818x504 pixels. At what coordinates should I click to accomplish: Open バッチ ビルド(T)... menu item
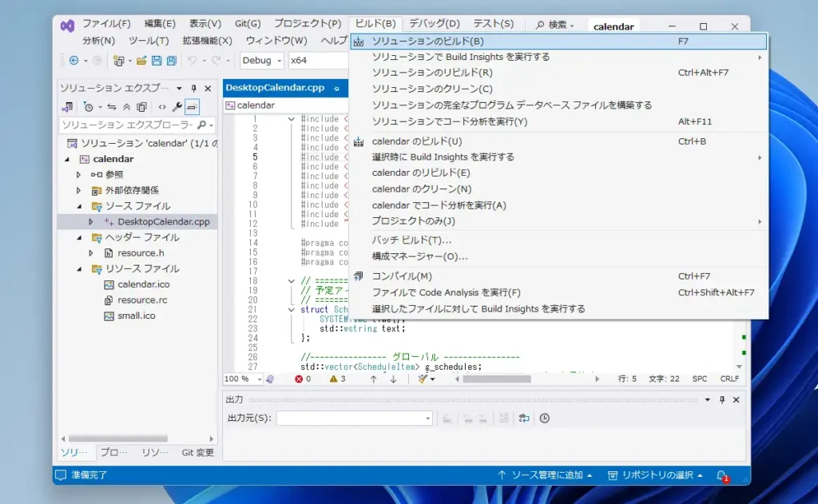[558, 240]
